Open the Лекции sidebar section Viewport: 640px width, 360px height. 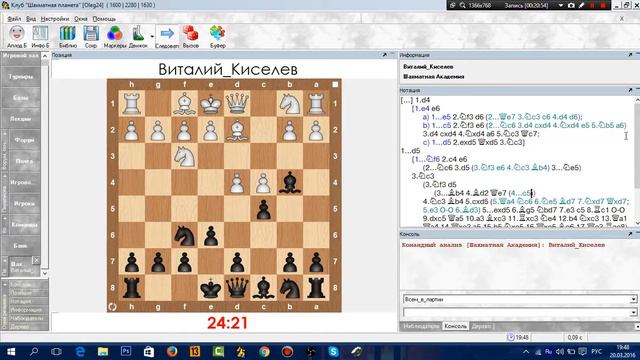21,119
